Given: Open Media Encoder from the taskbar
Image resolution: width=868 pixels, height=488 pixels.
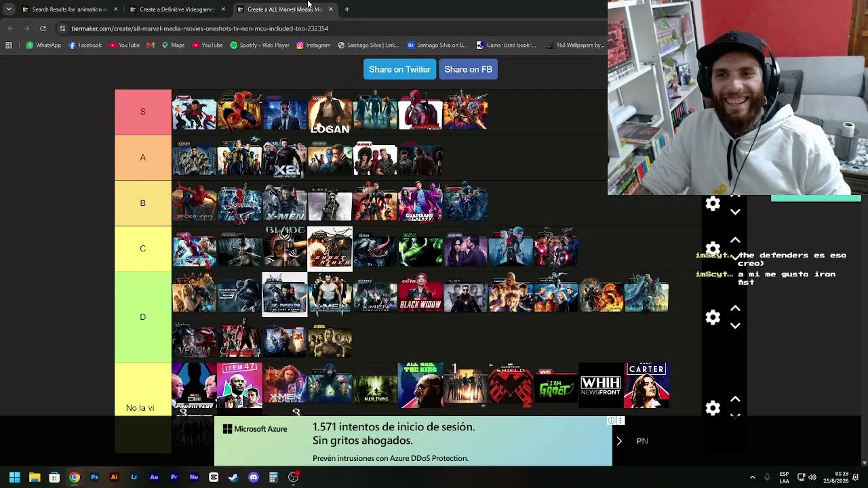Looking at the screenshot, I should [194, 477].
